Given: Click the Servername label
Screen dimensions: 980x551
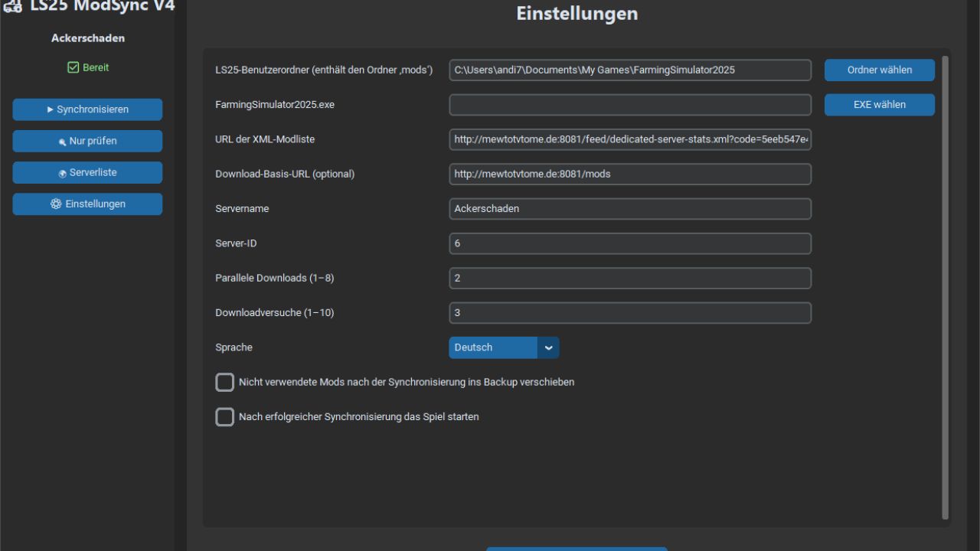Looking at the screenshot, I should pyautogui.click(x=242, y=209).
